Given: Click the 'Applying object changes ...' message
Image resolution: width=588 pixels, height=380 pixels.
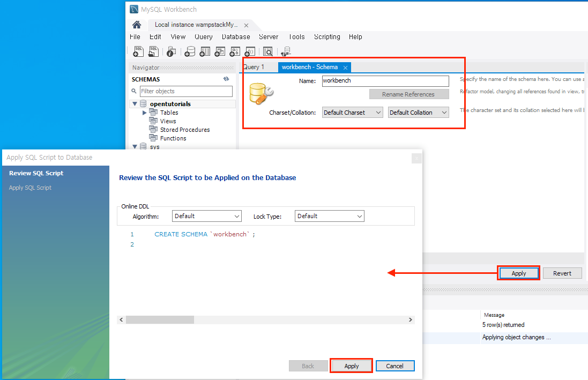Looking at the screenshot, I should 516,337.
